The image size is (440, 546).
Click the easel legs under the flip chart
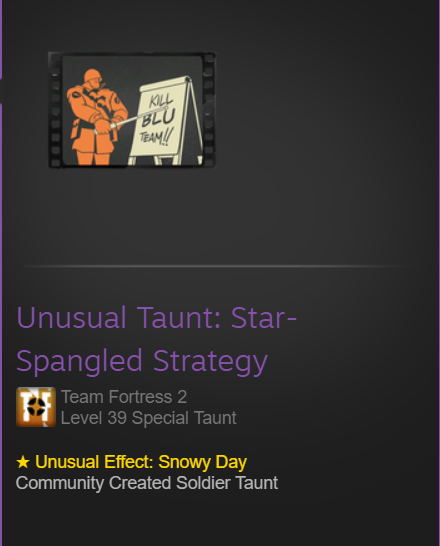164,160
